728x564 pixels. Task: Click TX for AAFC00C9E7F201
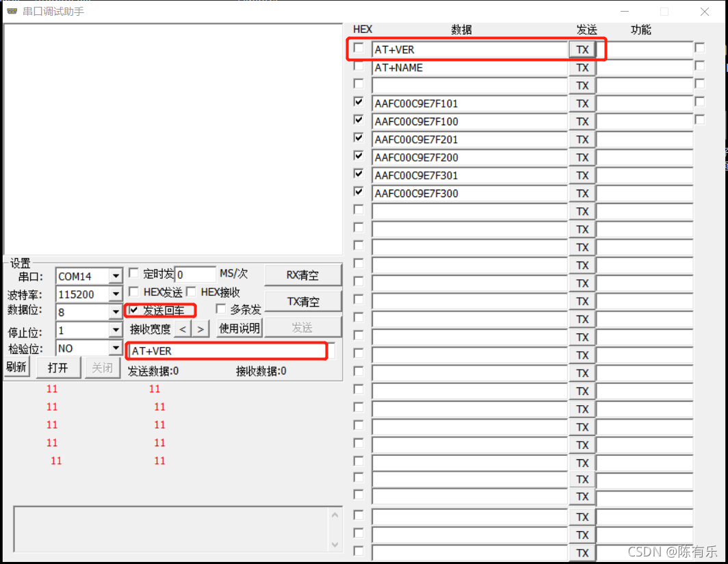(582, 140)
